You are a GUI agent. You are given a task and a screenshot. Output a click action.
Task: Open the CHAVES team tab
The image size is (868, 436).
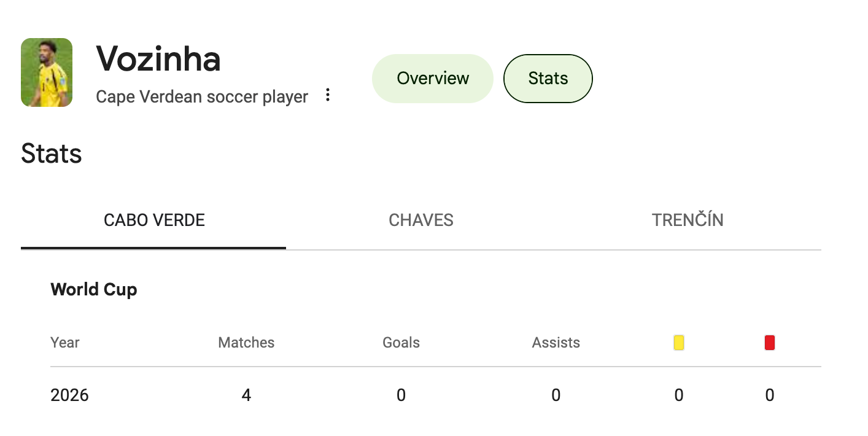(x=421, y=220)
